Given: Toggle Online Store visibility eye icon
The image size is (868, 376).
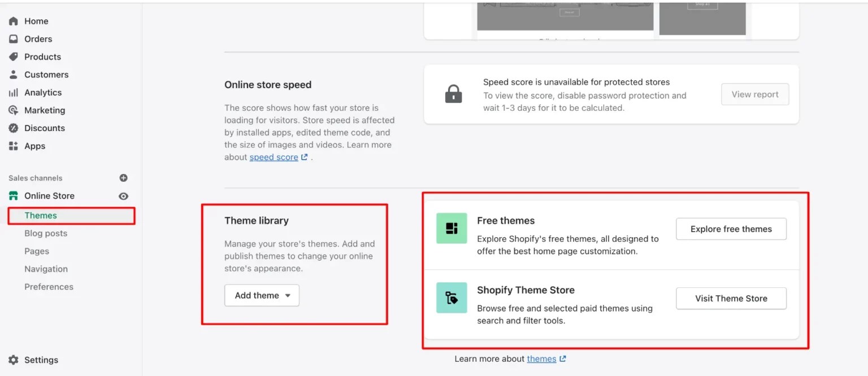Looking at the screenshot, I should pyautogui.click(x=123, y=195).
